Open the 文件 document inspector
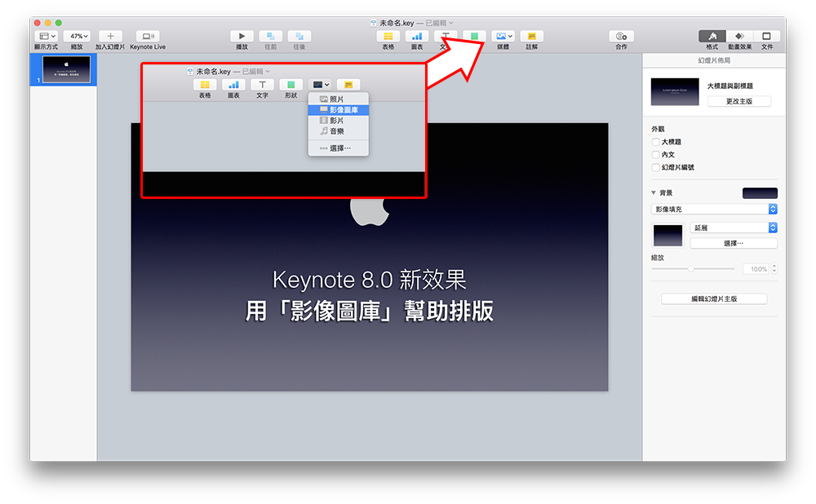This screenshot has width=816, height=504. [766, 36]
